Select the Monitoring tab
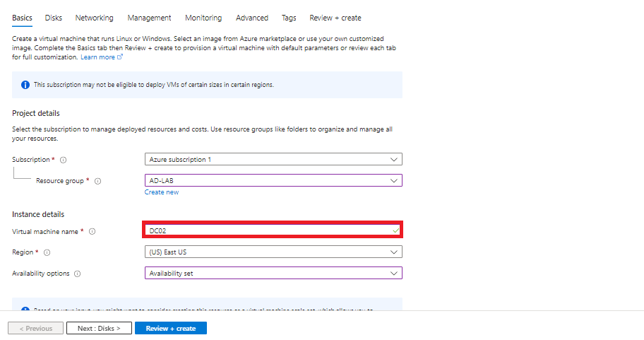Screen dimensions: 644x340 click(x=203, y=18)
